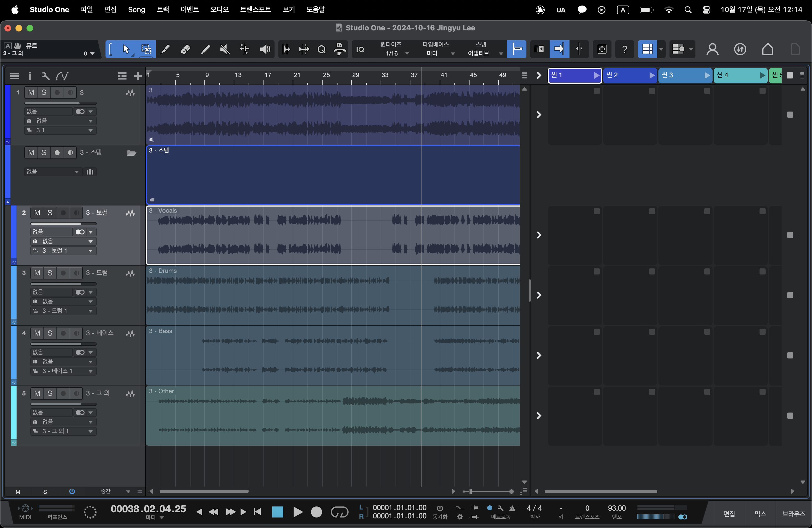This screenshot has height=528, width=812.
Task: Mute track 1 named 3
Action: click(x=31, y=93)
